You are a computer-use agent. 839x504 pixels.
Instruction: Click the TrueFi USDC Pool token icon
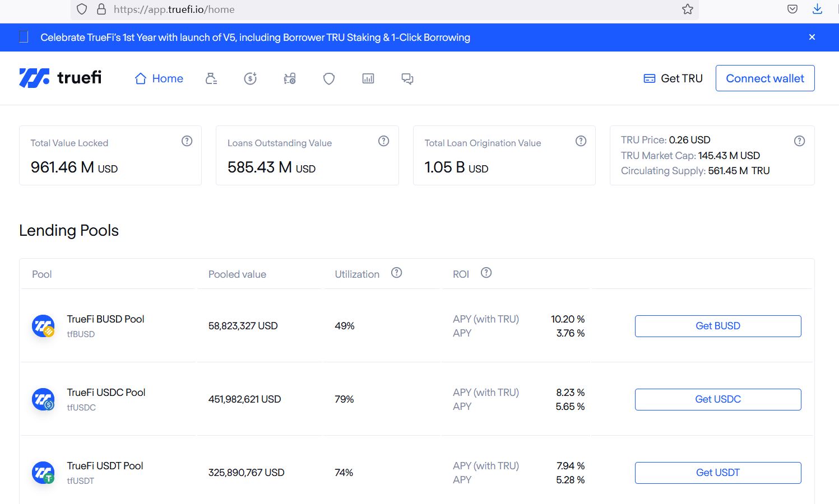point(43,399)
